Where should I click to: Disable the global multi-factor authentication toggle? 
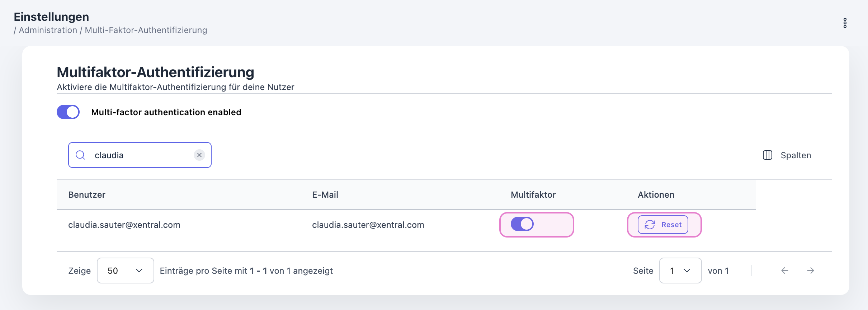(x=68, y=112)
